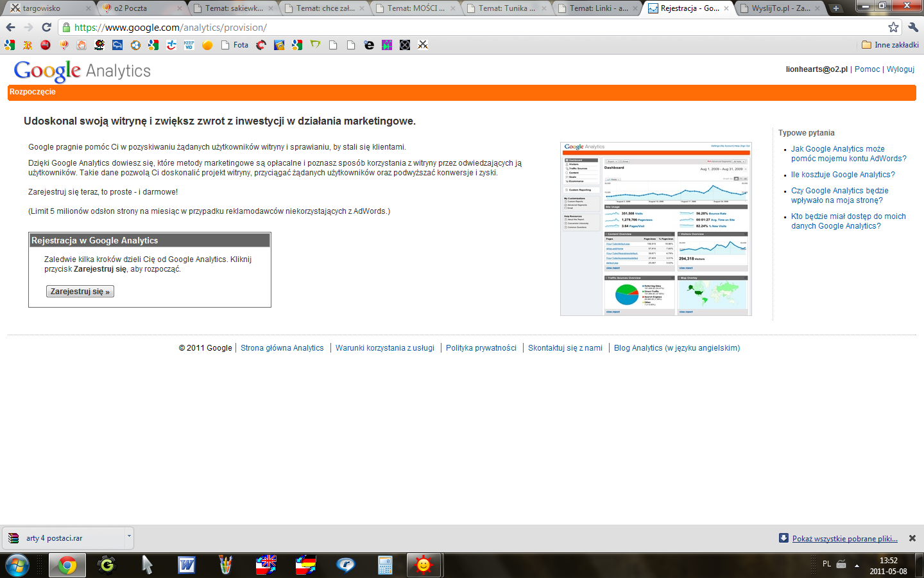Screen dimensions: 924x578
Task: Click the Google Analytics dashboard preview image
Action: click(x=656, y=229)
